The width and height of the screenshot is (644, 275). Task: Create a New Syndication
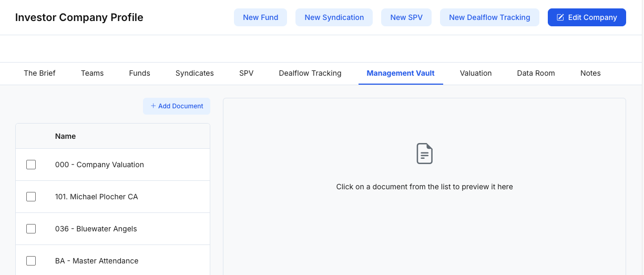point(334,17)
